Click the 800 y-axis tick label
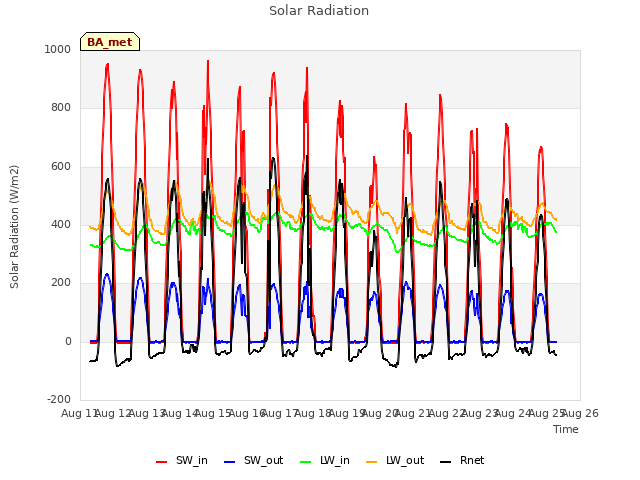The width and height of the screenshot is (640, 480). pos(61,108)
